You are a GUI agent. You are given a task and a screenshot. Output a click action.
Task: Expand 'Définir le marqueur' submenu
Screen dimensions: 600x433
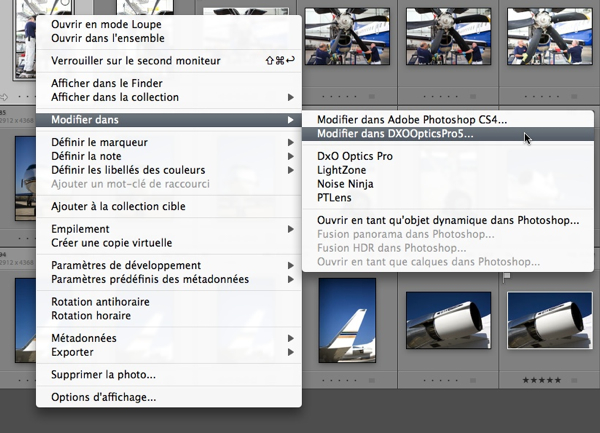(169, 142)
